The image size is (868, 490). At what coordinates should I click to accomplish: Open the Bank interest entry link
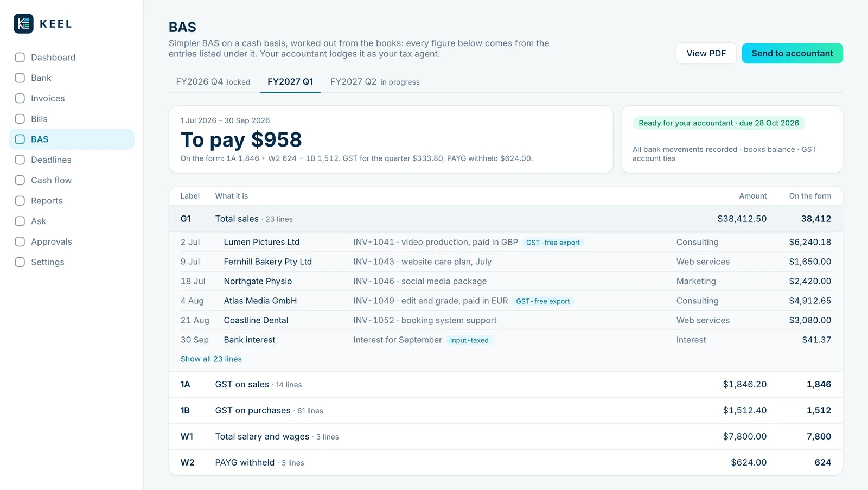pos(250,340)
